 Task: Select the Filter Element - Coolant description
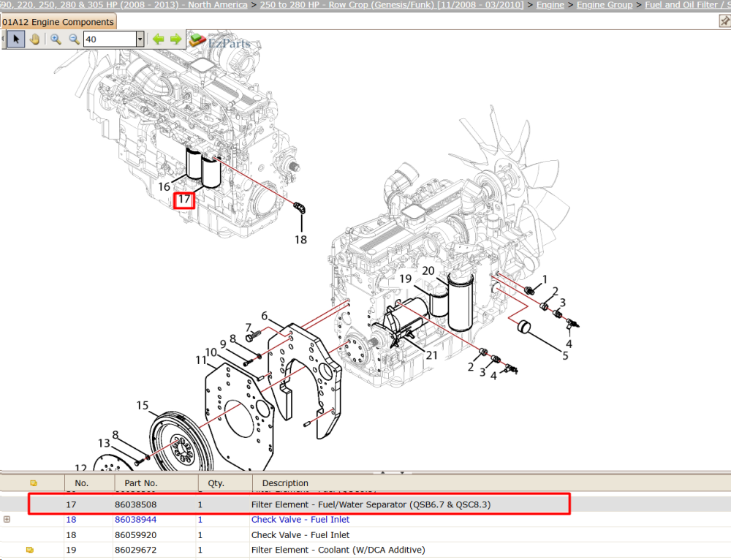338,550
